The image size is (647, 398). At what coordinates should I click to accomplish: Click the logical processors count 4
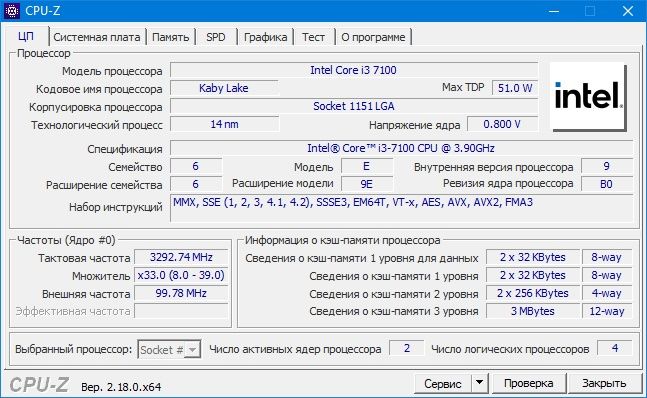coord(615,349)
